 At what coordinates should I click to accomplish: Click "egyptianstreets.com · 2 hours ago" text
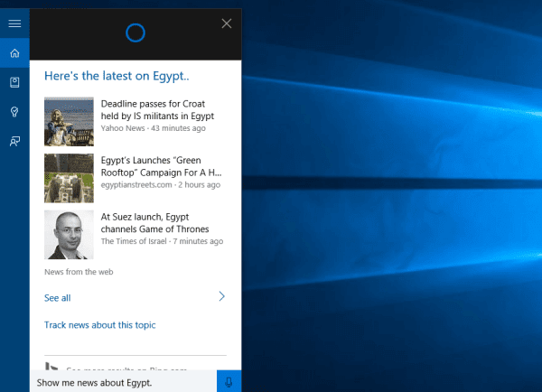161,185
